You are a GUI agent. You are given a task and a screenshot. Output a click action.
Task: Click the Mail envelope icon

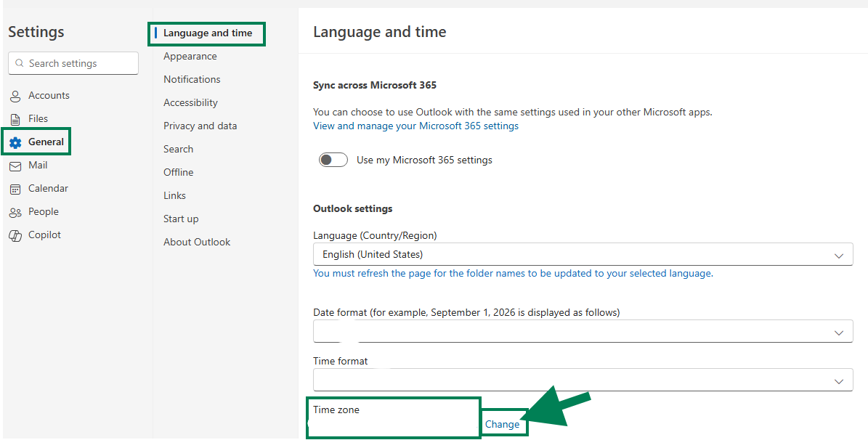click(x=15, y=166)
